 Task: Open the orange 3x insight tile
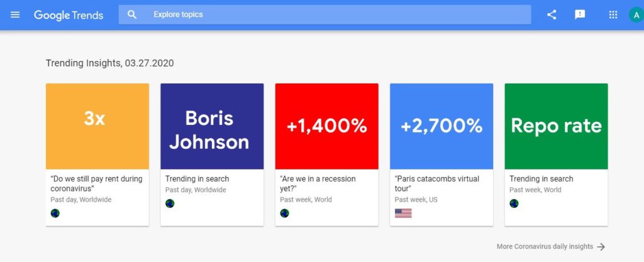point(97,126)
